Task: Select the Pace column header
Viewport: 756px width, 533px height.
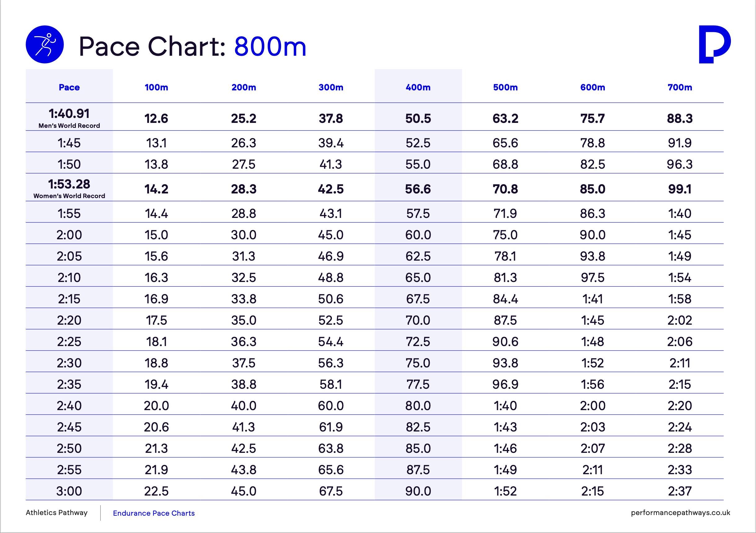Action: [x=69, y=88]
